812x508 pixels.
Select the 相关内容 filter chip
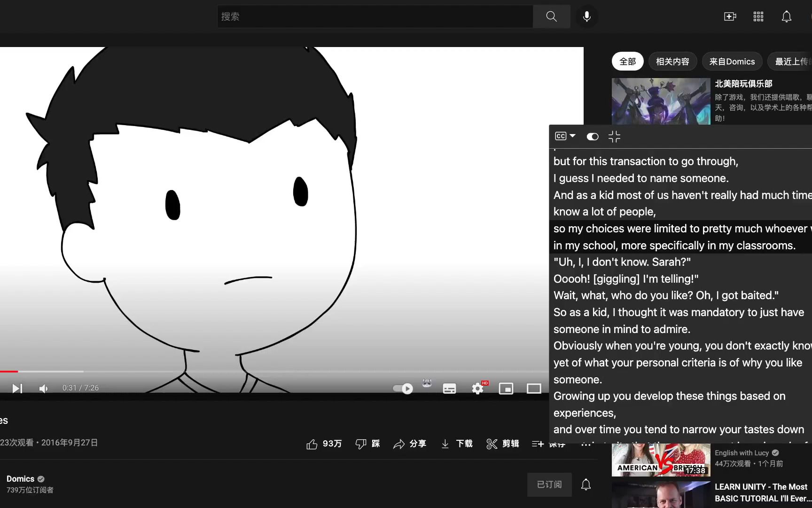point(672,62)
